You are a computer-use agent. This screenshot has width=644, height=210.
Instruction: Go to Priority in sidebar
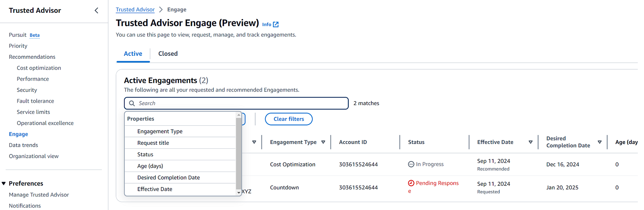[x=18, y=46]
